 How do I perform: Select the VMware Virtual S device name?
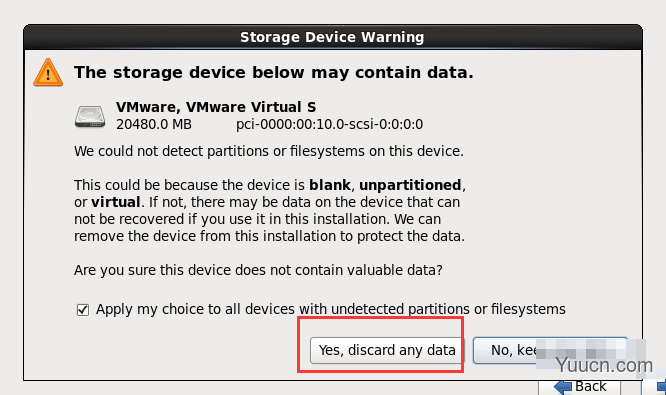coord(216,107)
